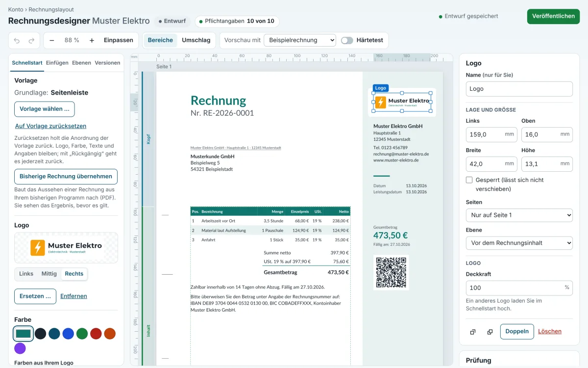The height and width of the screenshot is (368, 588).
Task: Fit the page with Einpassen
Action: [x=119, y=40]
